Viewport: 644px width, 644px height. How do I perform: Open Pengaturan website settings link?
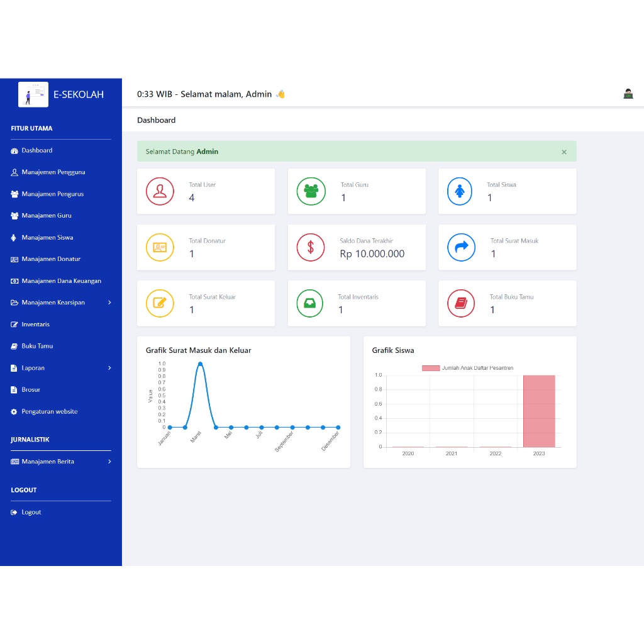tap(50, 411)
